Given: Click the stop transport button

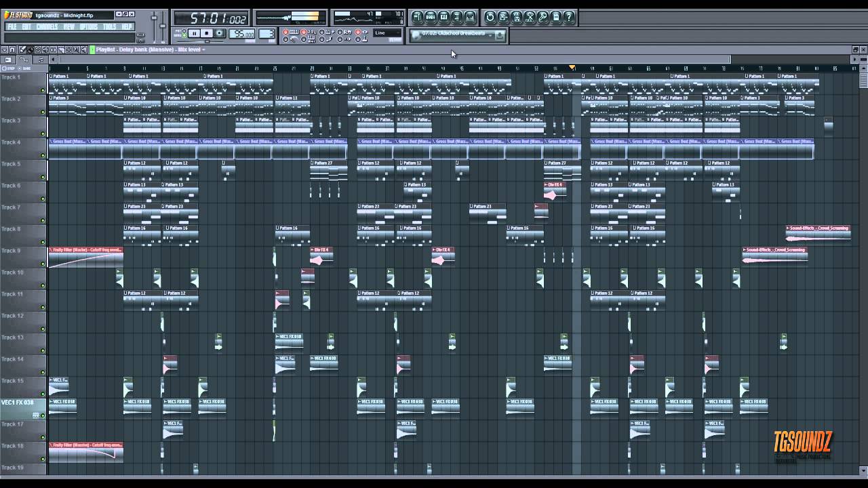Looking at the screenshot, I should (x=207, y=33).
